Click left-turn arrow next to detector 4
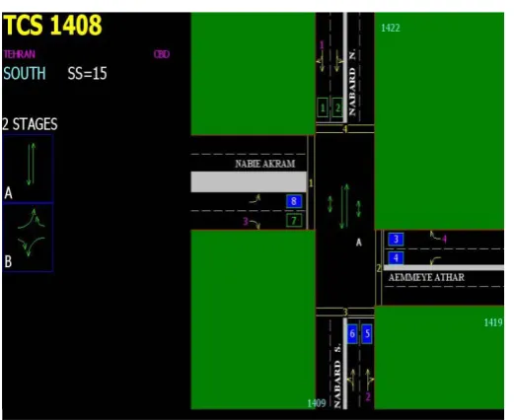This screenshot has height=420, width=514. [435, 261]
